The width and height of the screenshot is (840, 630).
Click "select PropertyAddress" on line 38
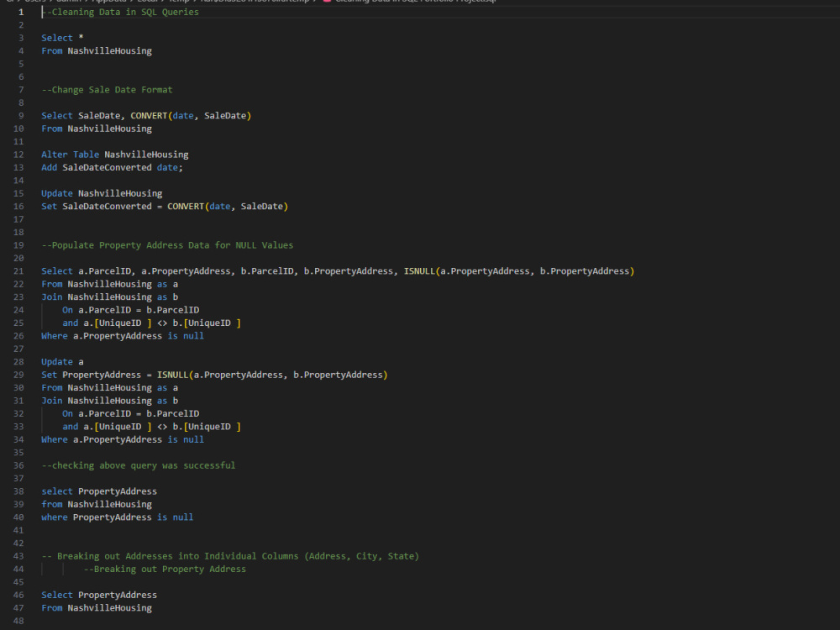99,491
